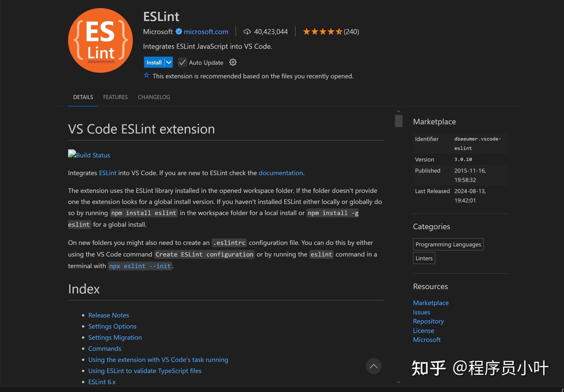Click the Categories sidebar heading

431,226
